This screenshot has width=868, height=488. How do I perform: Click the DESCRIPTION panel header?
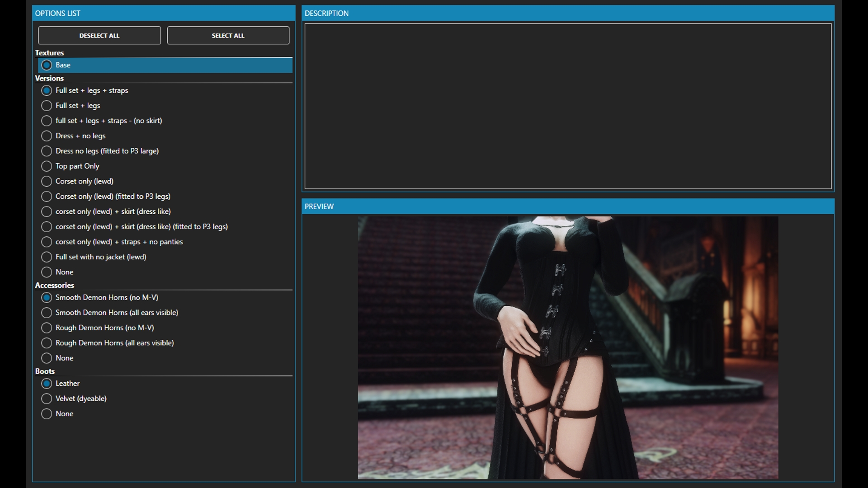(x=568, y=13)
